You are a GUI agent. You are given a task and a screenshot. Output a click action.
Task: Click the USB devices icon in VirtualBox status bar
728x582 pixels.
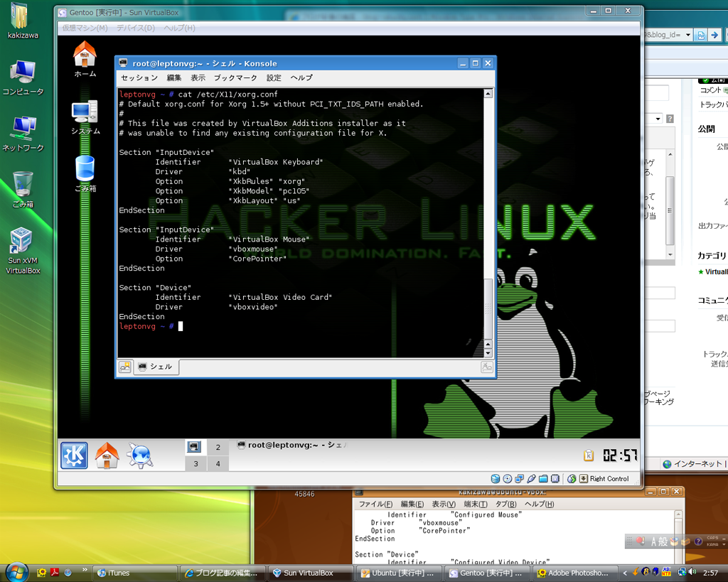532,478
